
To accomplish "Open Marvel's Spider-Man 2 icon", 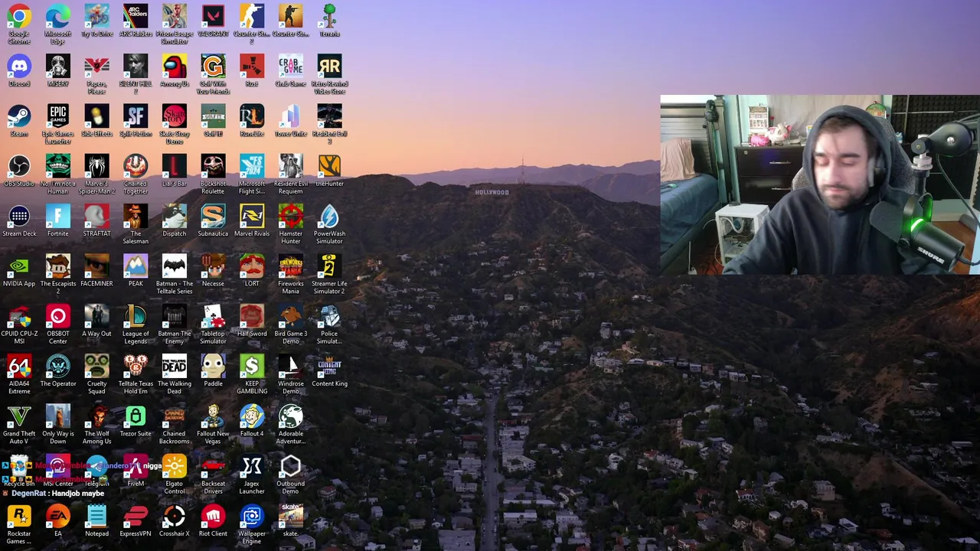I will (x=96, y=166).
